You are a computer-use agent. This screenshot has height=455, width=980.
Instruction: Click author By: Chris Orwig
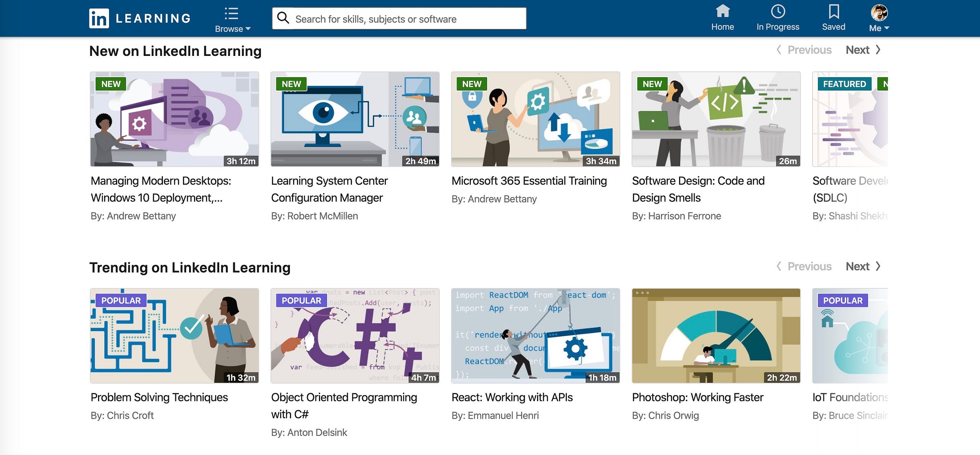coord(666,415)
